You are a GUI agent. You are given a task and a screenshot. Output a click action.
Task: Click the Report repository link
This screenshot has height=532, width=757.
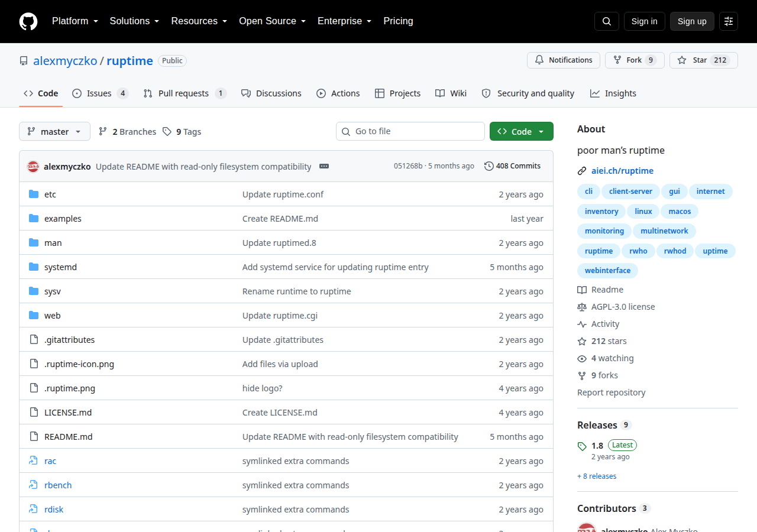[611, 392]
